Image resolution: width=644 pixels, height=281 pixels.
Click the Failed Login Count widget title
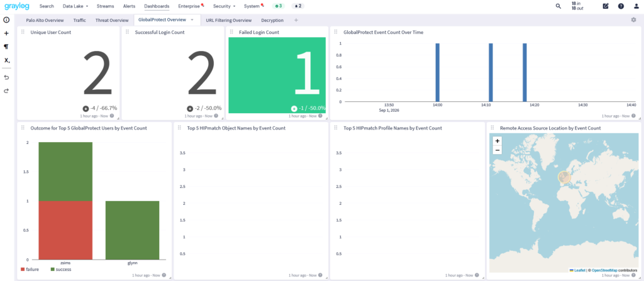[258, 32]
